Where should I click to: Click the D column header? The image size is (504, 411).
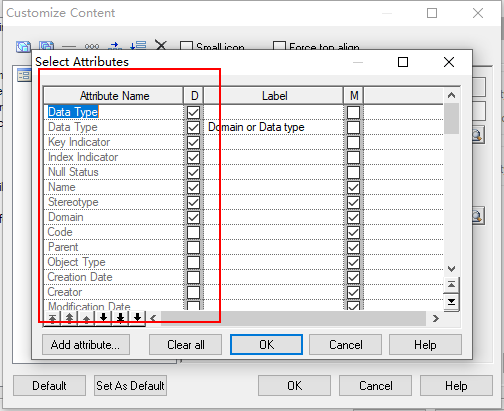pos(194,96)
